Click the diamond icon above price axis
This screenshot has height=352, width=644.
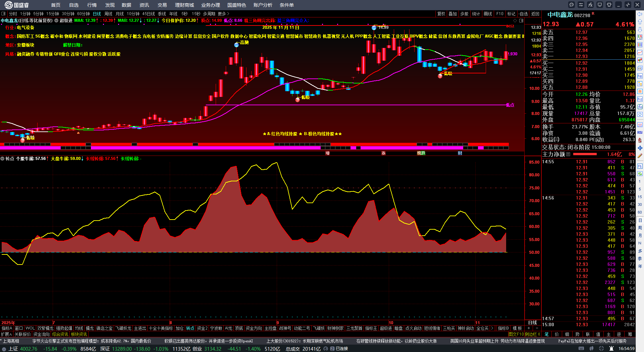point(515,21)
